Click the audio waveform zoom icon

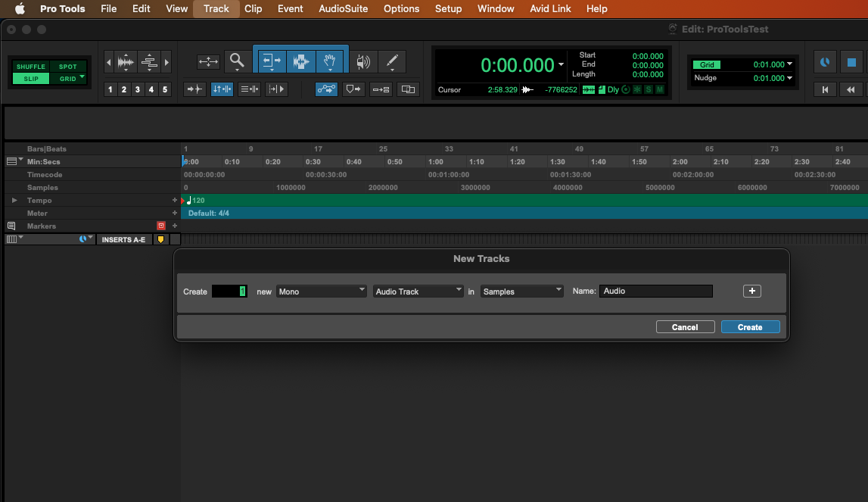(x=126, y=62)
